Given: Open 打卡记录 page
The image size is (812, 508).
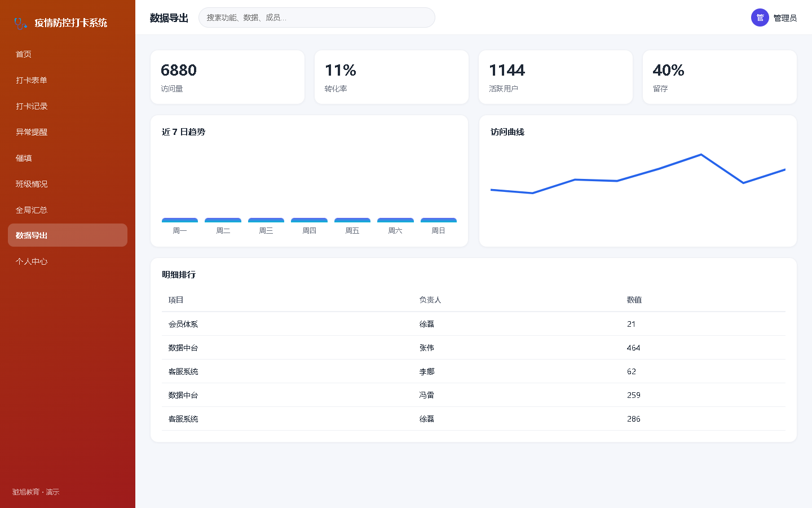Looking at the screenshot, I should [68, 106].
